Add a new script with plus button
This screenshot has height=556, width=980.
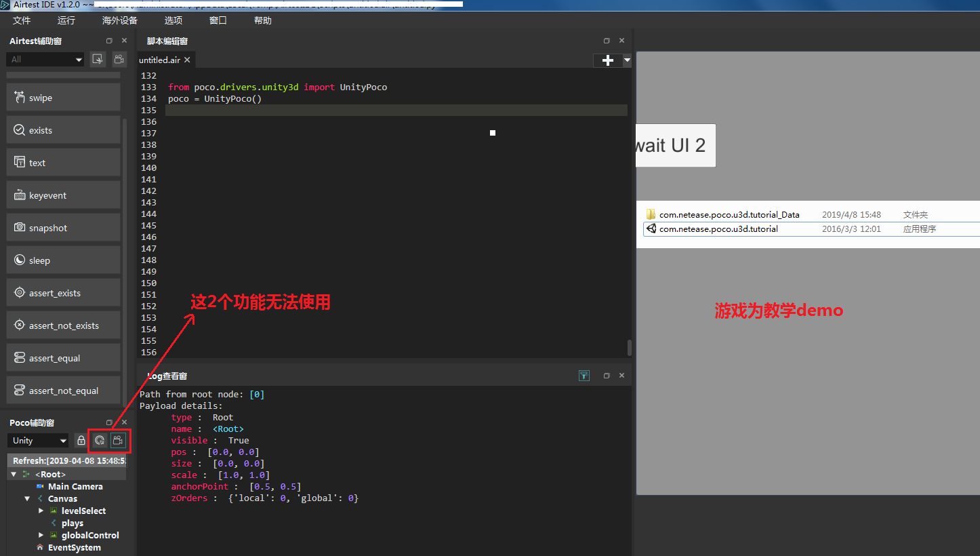(x=607, y=60)
